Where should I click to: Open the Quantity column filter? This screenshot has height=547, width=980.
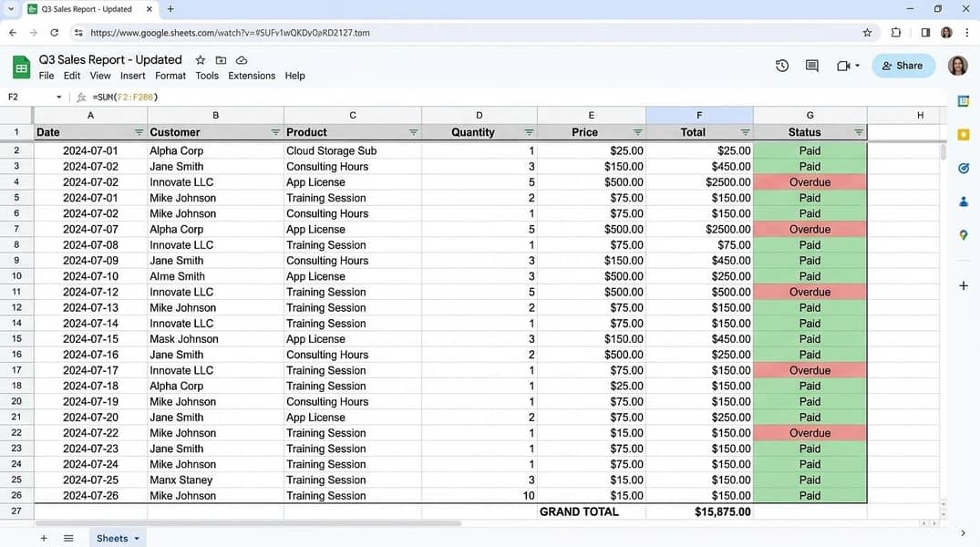pyautogui.click(x=529, y=132)
